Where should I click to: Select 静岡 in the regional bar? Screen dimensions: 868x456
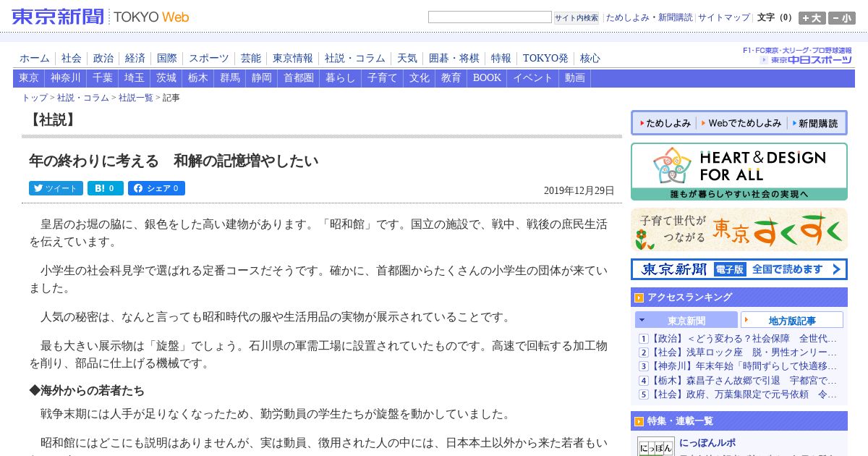pos(262,78)
